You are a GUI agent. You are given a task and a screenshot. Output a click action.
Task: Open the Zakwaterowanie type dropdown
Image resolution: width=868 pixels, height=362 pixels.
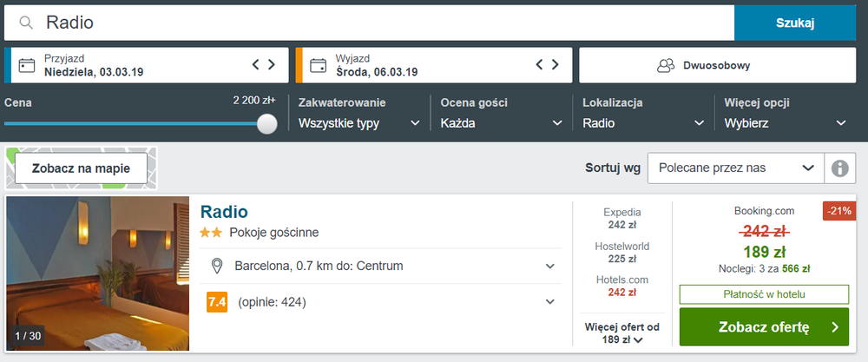coord(359,113)
